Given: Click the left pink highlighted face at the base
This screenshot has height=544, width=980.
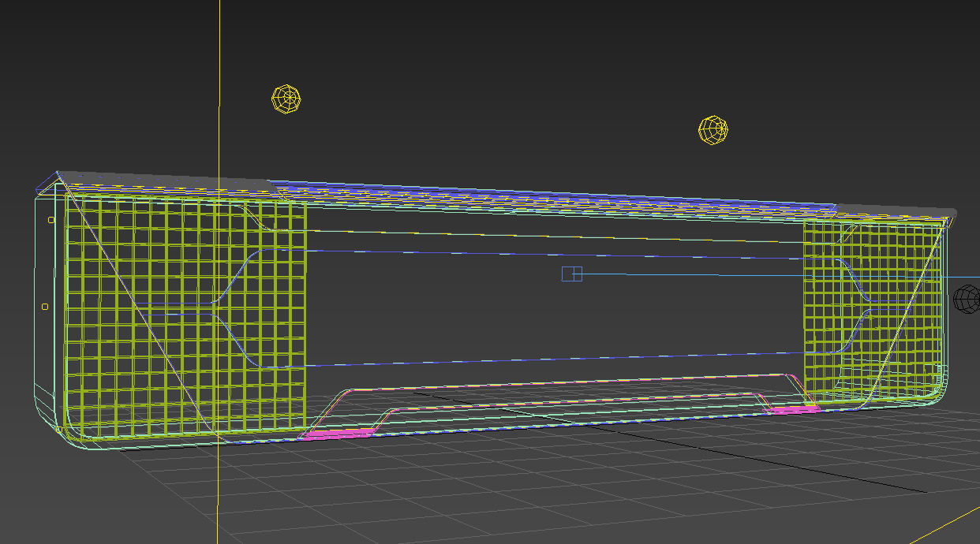Looking at the screenshot, I should (337, 434).
